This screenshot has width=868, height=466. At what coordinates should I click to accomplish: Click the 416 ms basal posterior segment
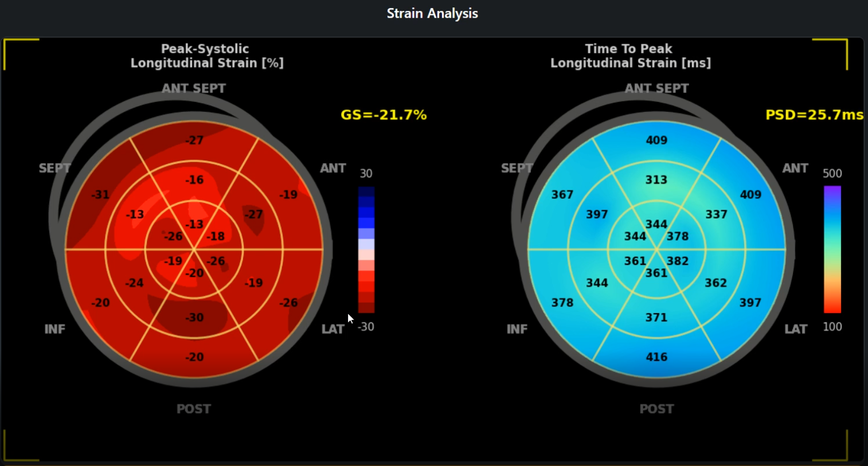pos(656,357)
